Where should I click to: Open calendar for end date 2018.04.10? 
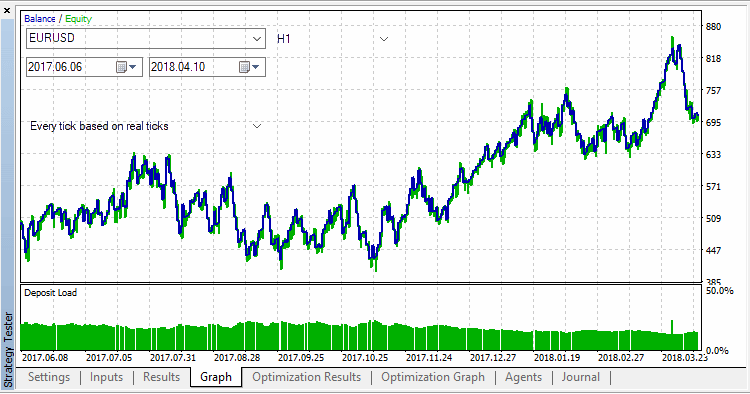(x=250, y=67)
